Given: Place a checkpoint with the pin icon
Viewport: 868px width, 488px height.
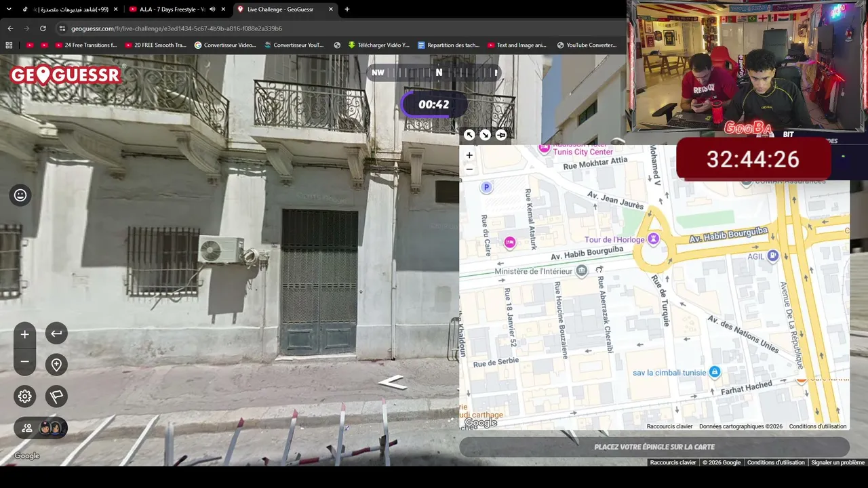Looking at the screenshot, I should point(56,365).
